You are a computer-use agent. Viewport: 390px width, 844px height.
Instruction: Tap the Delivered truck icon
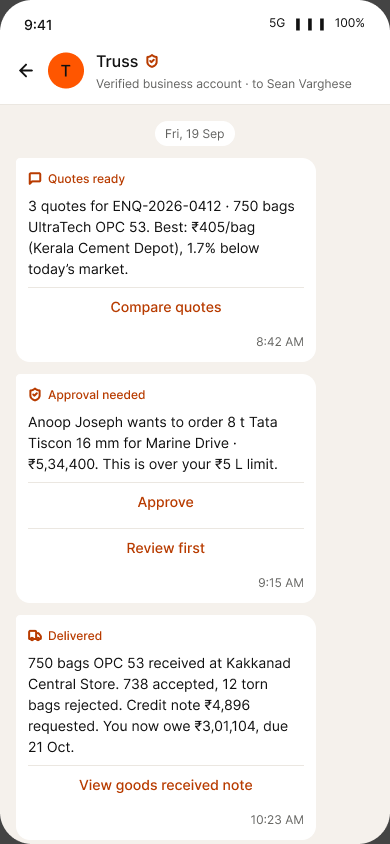(35, 636)
